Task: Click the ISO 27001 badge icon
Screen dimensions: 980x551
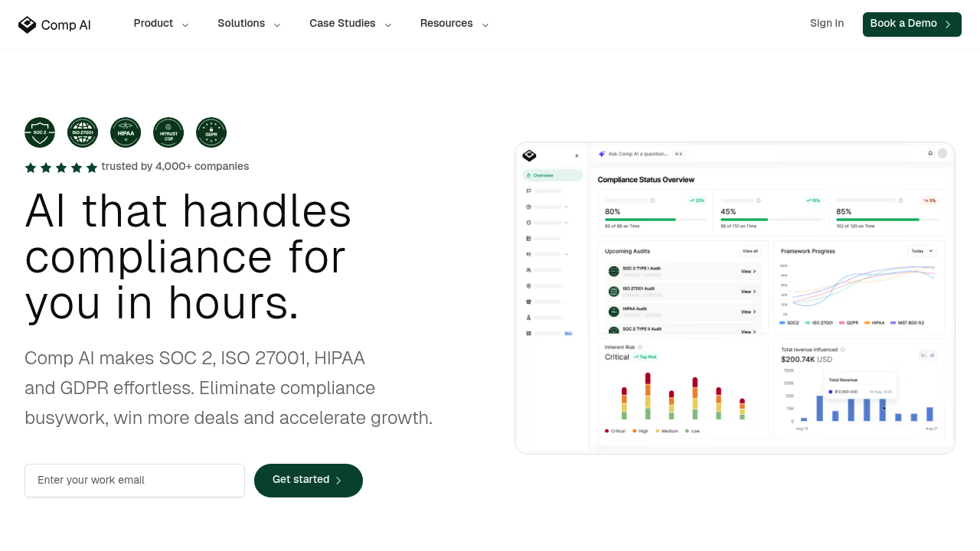Action: pos(83,132)
